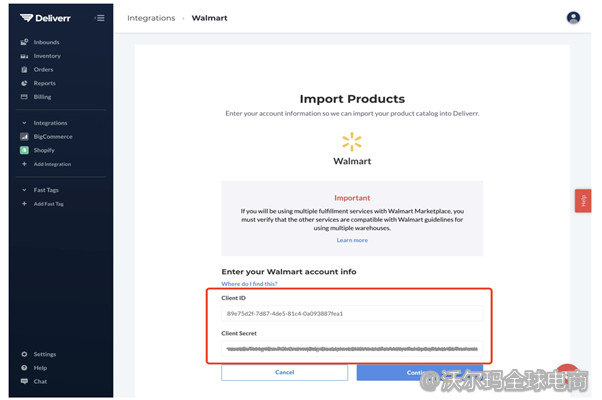The height and width of the screenshot is (400, 602).
Task: Collapse the Fast Tags section chevron
Action: 24,190
